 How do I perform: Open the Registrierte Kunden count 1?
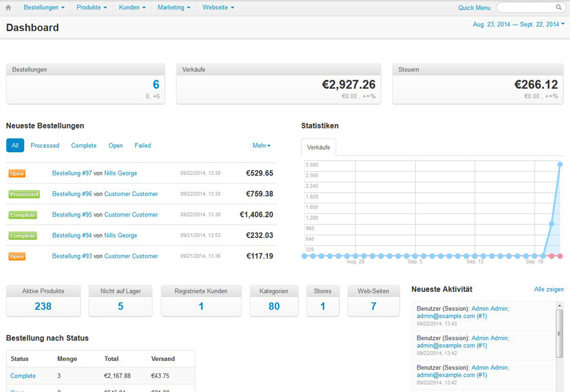click(x=201, y=306)
